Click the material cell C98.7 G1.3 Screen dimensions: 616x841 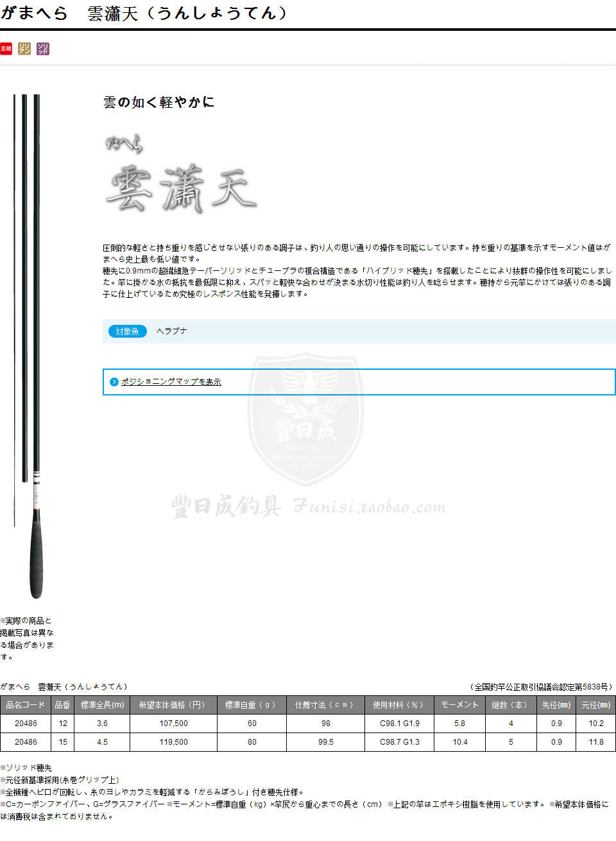399,742
